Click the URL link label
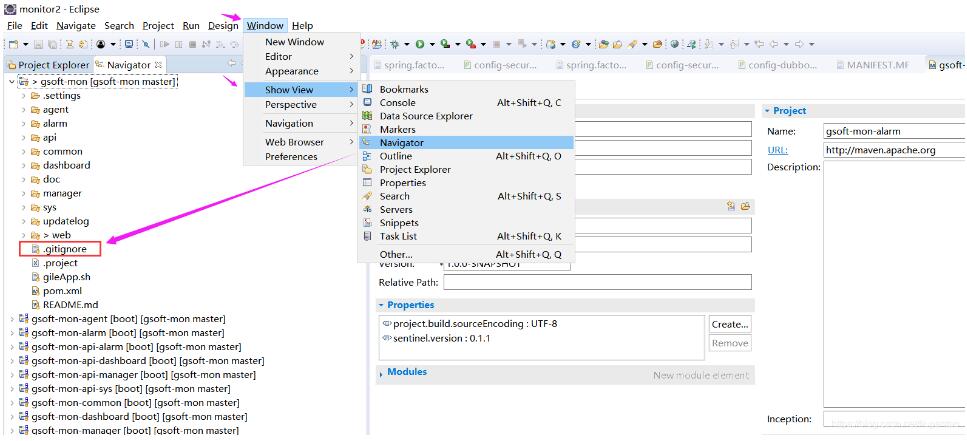Screen dimensions: 967x441 [x=777, y=150]
